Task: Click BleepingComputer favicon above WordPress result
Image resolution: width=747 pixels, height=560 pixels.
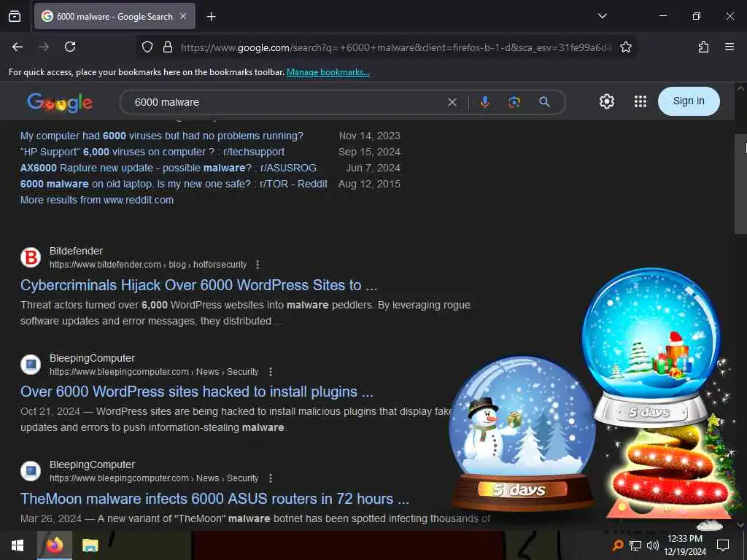Action: 31,365
